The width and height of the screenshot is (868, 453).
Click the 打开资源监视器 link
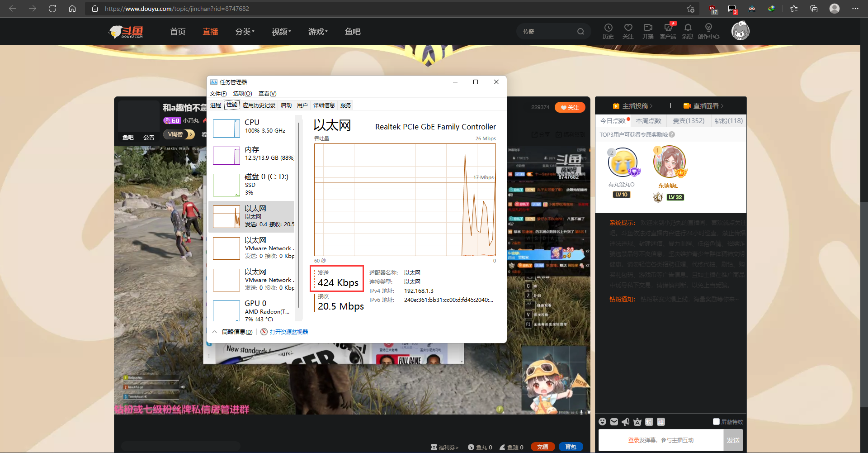click(x=288, y=331)
